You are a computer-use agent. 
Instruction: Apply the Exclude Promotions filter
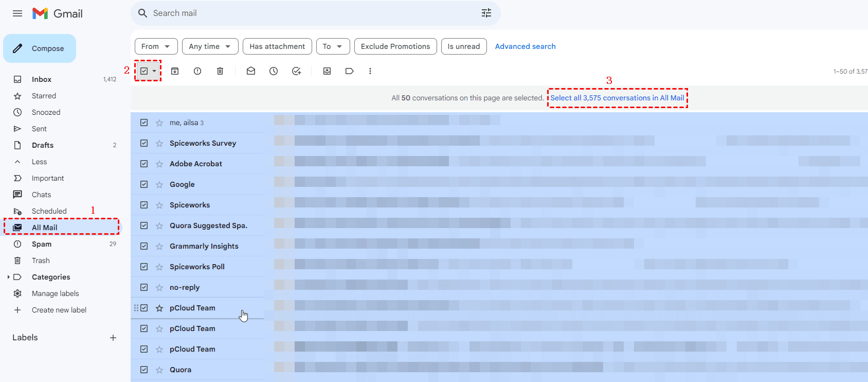click(x=395, y=46)
